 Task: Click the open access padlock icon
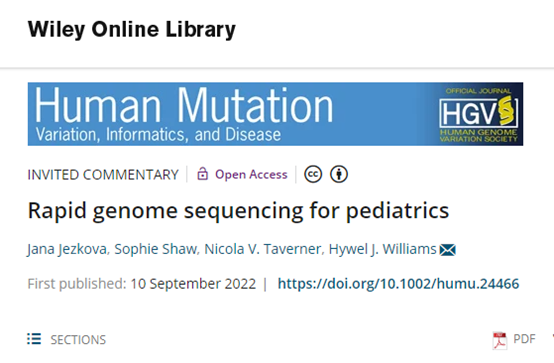(202, 174)
